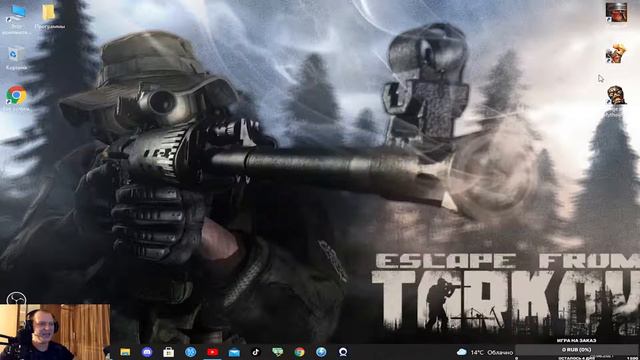The height and width of the screenshot is (360, 640).
Task: Open TikTok from the taskbar
Action: point(256,352)
